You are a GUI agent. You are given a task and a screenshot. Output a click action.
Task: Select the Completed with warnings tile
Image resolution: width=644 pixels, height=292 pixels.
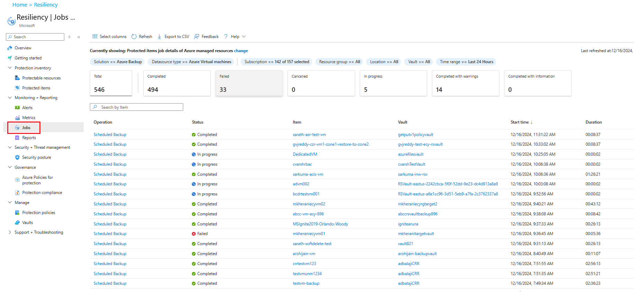click(x=466, y=83)
